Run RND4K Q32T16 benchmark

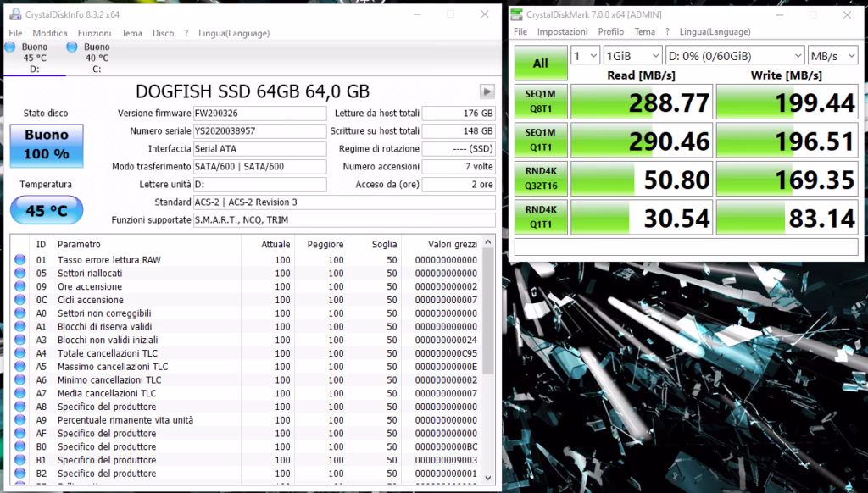541,178
